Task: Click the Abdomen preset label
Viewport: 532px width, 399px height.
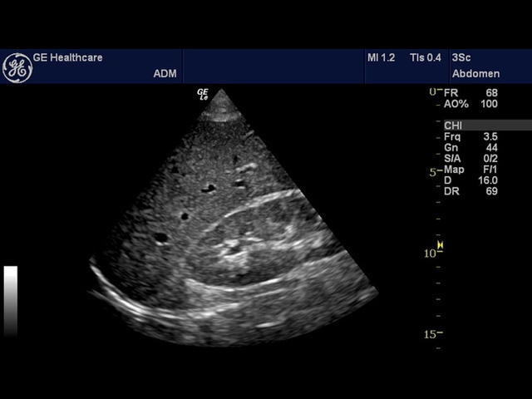Action: 471,71
